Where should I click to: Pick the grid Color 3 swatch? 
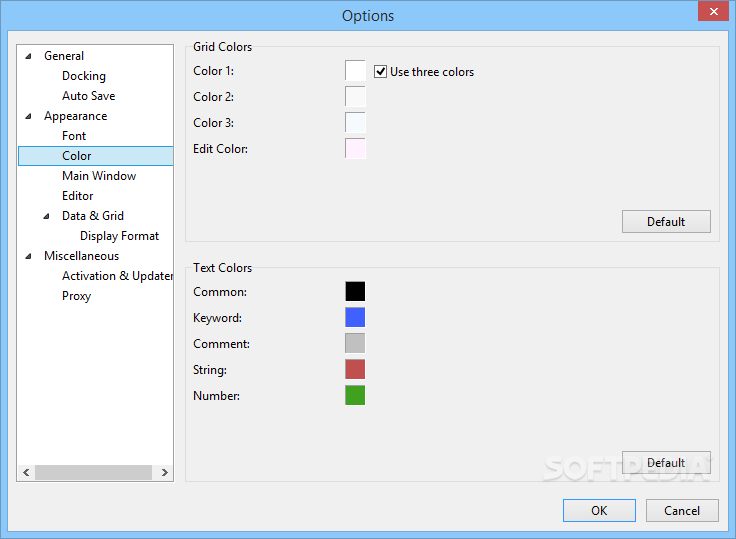[355, 123]
